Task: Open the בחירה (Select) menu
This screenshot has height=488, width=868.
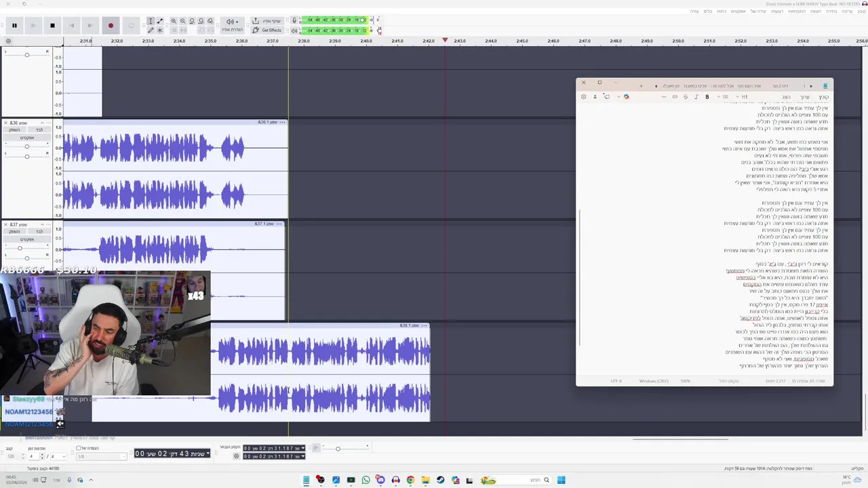Action: 831,12
